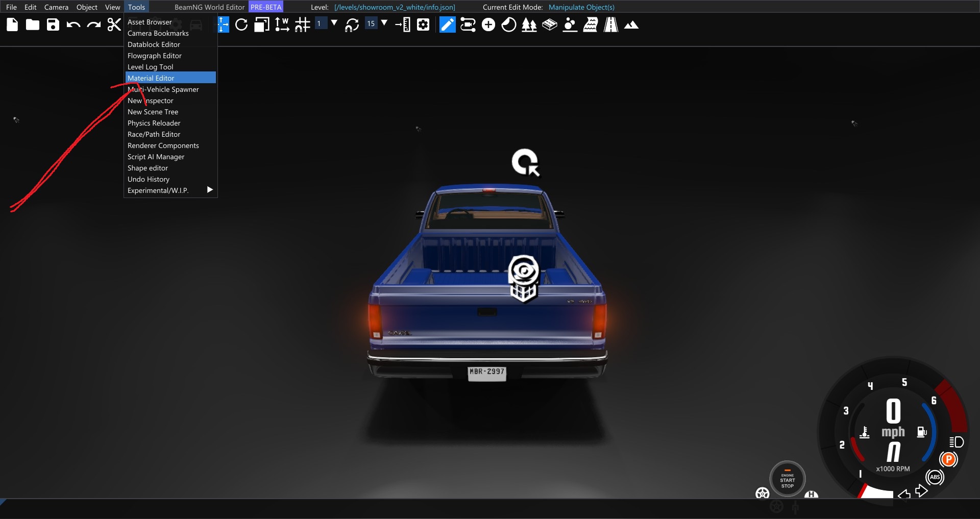Choose Camera Bookmarks from the Tools menu
Screen dimensions: 980x519
tap(170, 33)
